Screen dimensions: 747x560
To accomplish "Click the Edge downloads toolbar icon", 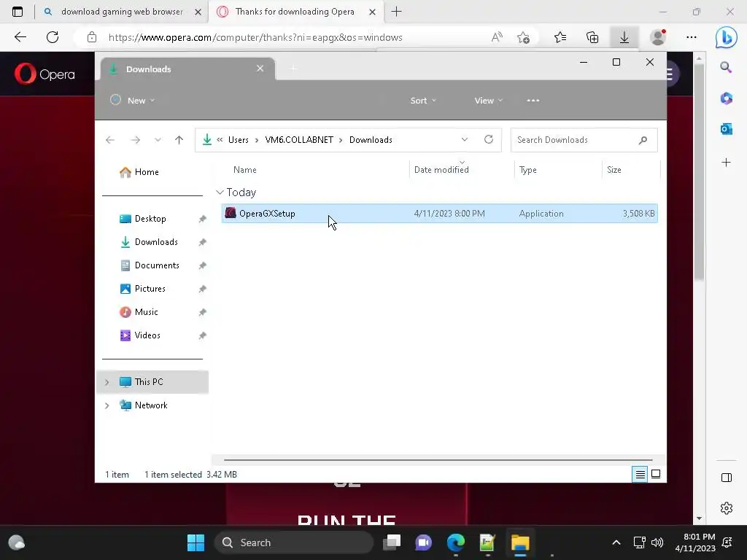I will click(x=624, y=37).
